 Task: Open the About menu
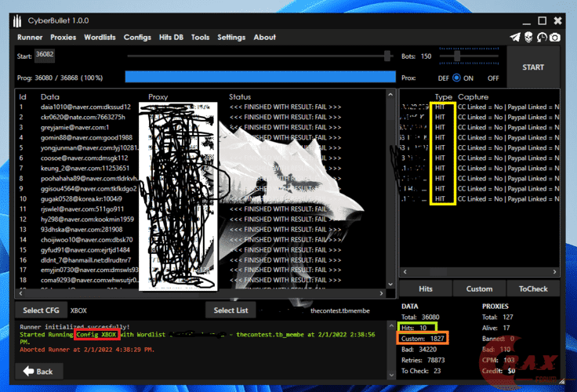tap(264, 37)
